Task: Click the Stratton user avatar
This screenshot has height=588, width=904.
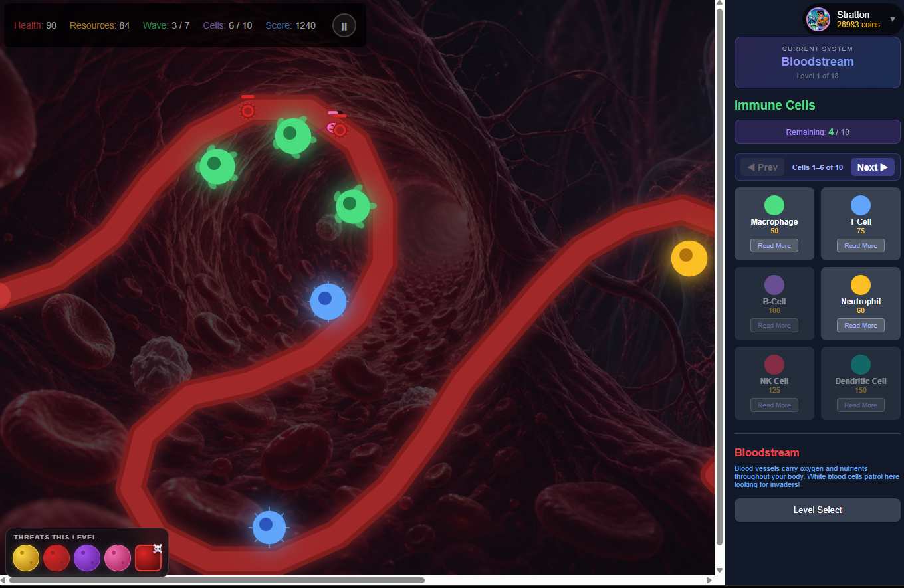Action: pos(818,19)
